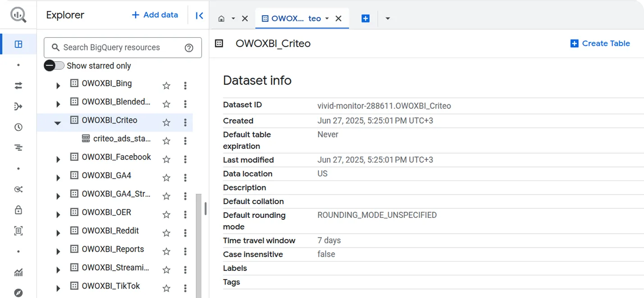
Task: Open the BigQuery Studio sidebar icon
Action: 18,44
